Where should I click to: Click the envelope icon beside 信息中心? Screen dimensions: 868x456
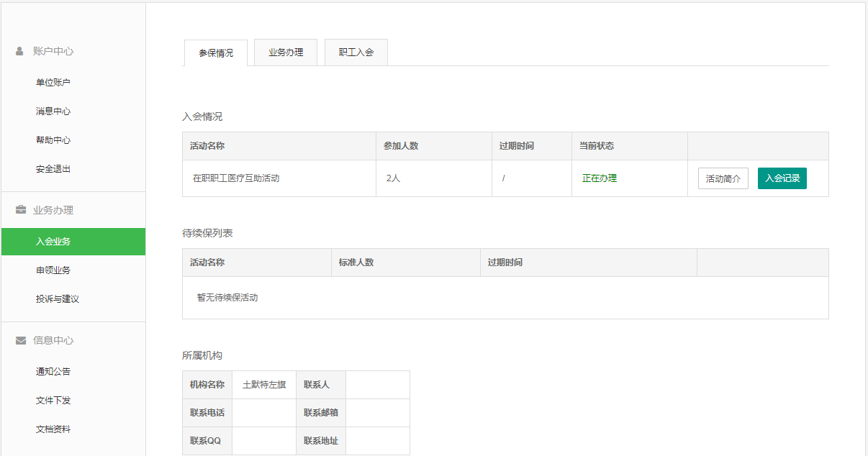click(21, 341)
